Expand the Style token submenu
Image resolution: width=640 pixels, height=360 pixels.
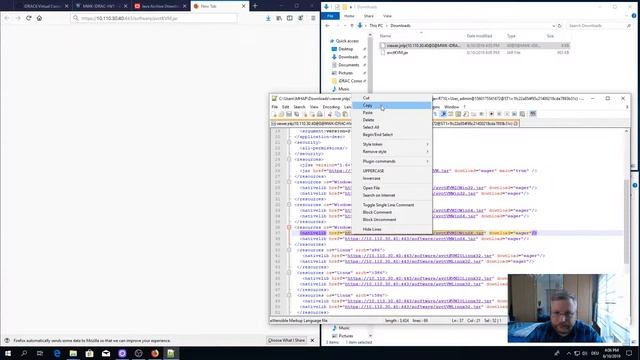point(392,144)
